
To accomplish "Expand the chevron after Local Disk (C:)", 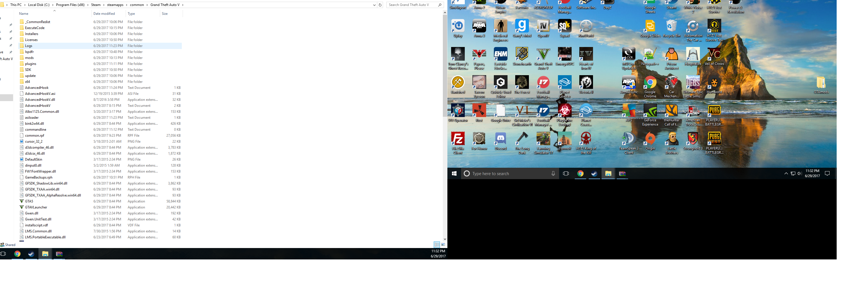I will click(x=52, y=5).
